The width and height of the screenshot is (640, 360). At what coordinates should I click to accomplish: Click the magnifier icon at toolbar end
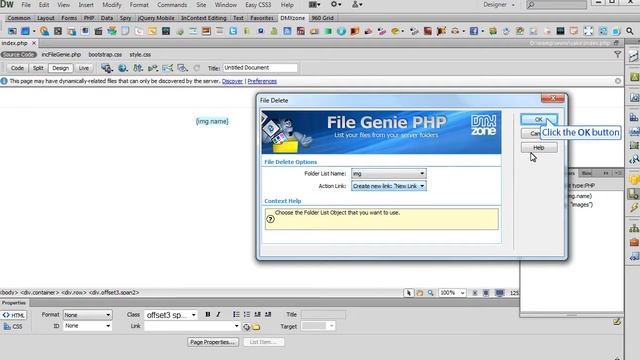point(630,31)
